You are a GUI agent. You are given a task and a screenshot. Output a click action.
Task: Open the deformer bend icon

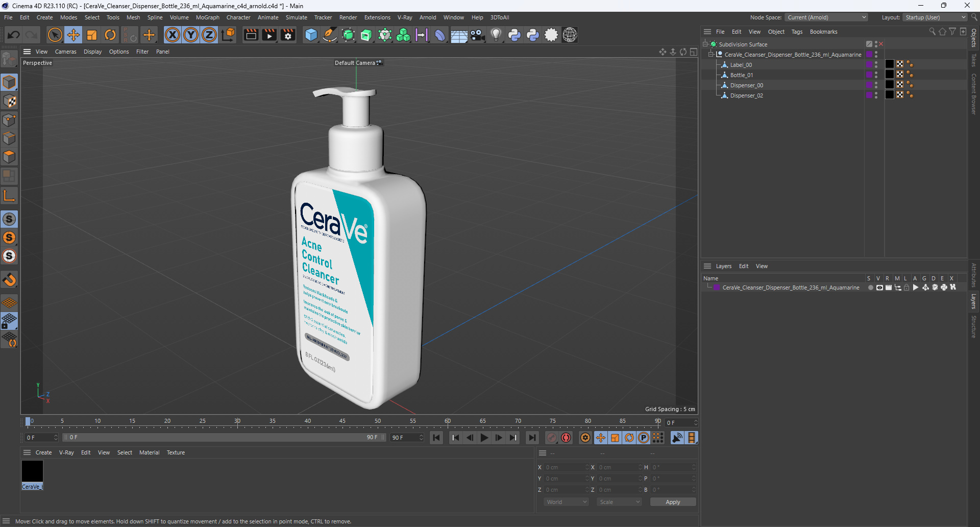click(440, 35)
